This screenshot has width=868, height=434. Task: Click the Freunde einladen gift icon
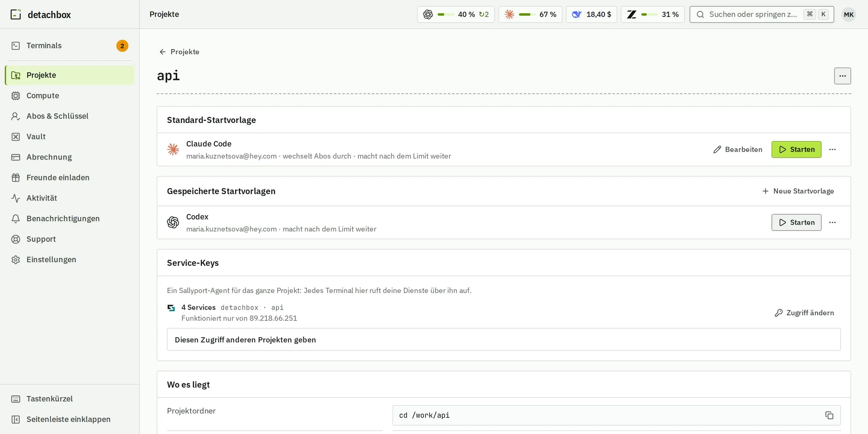tap(16, 178)
